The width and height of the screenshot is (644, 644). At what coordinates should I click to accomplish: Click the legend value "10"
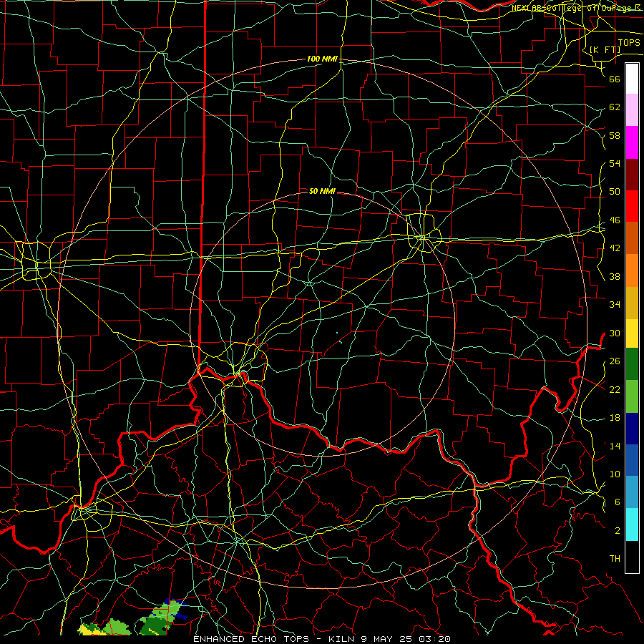[x=615, y=474]
